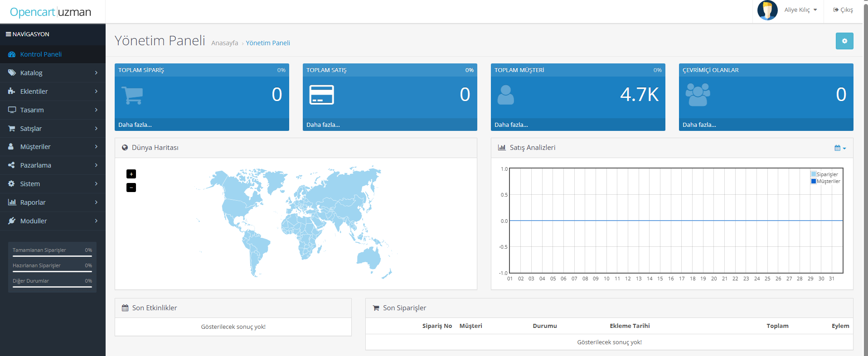The width and height of the screenshot is (868, 356).
Task: Open the Raporlar menu
Action: 53,202
